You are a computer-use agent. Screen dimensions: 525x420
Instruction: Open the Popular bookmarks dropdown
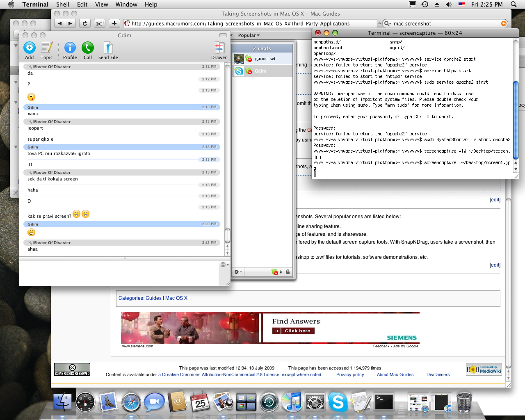pos(249,35)
